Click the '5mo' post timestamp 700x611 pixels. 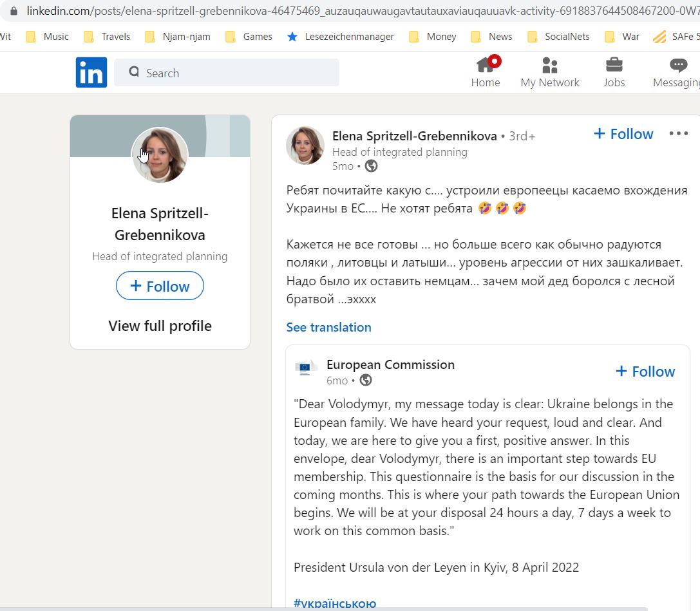pyautogui.click(x=343, y=166)
